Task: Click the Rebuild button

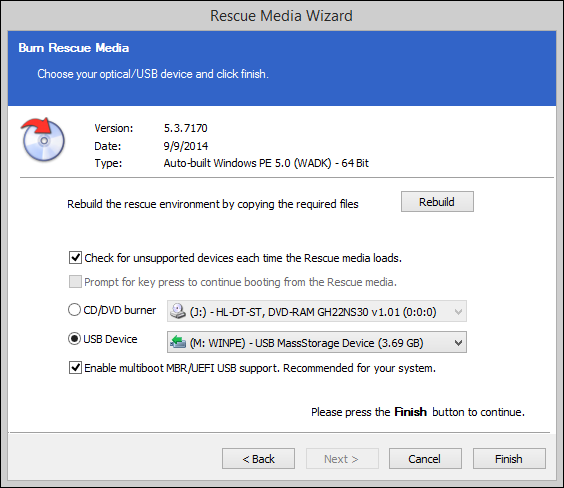Action: click(x=437, y=202)
